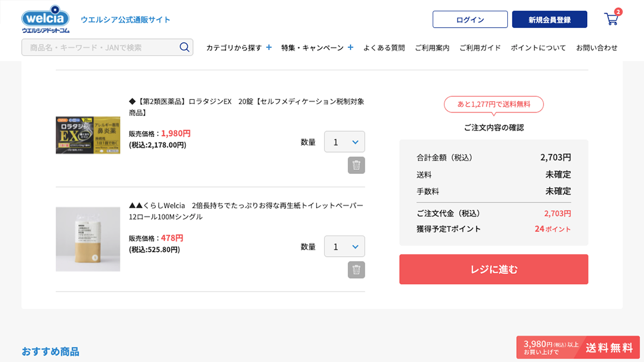Go to ご利用ガイド page
The width and height of the screenshot is (644, 362).
(480, 48)
